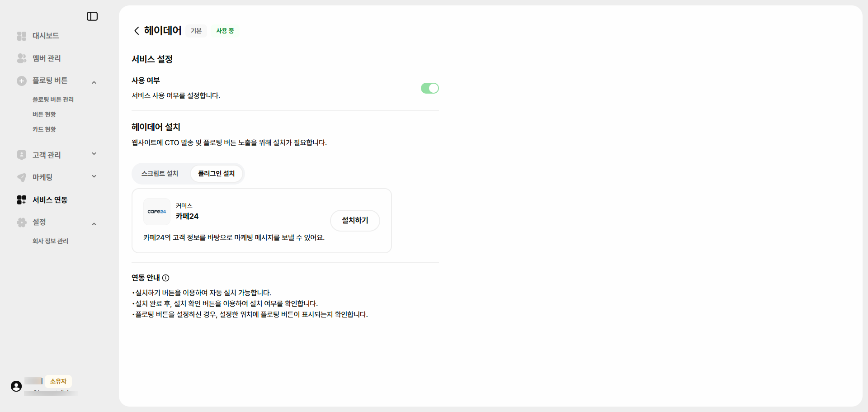Click the 마케팅 megaphone icon
The height and width of the screenshot is (412, 868).
click(22, 177)
